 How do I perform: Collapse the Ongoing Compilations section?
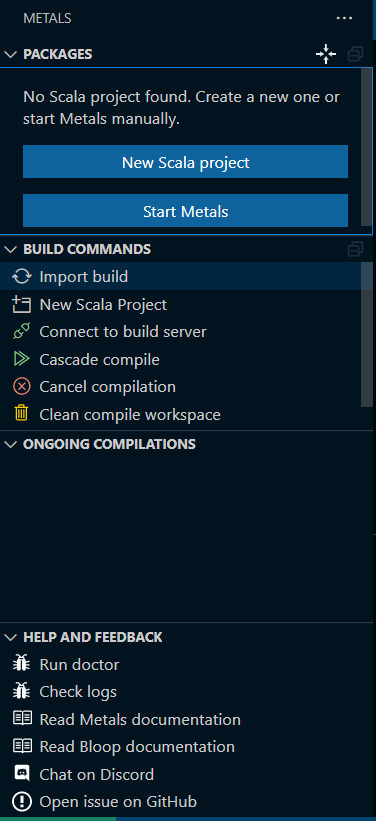10,444
